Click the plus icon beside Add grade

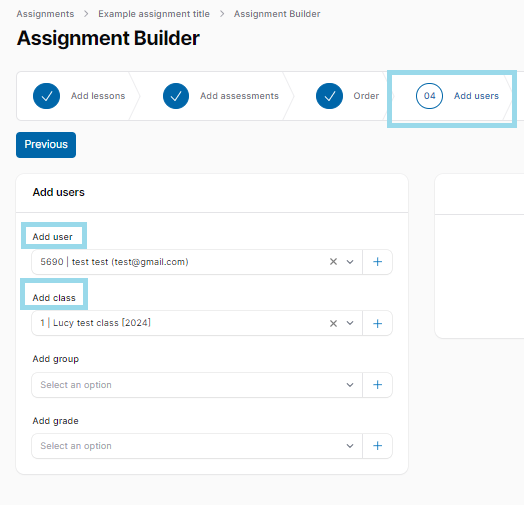tap(377, 446)
